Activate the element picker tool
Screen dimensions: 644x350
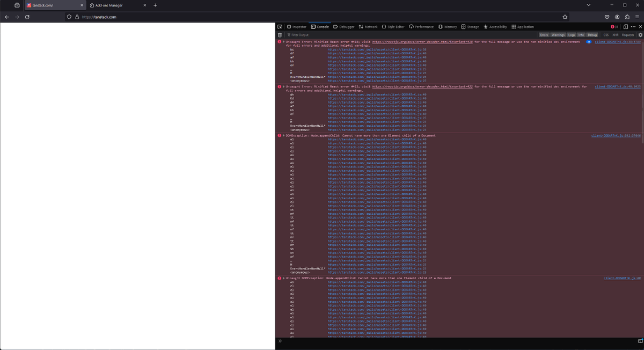[x=280, y=27]
